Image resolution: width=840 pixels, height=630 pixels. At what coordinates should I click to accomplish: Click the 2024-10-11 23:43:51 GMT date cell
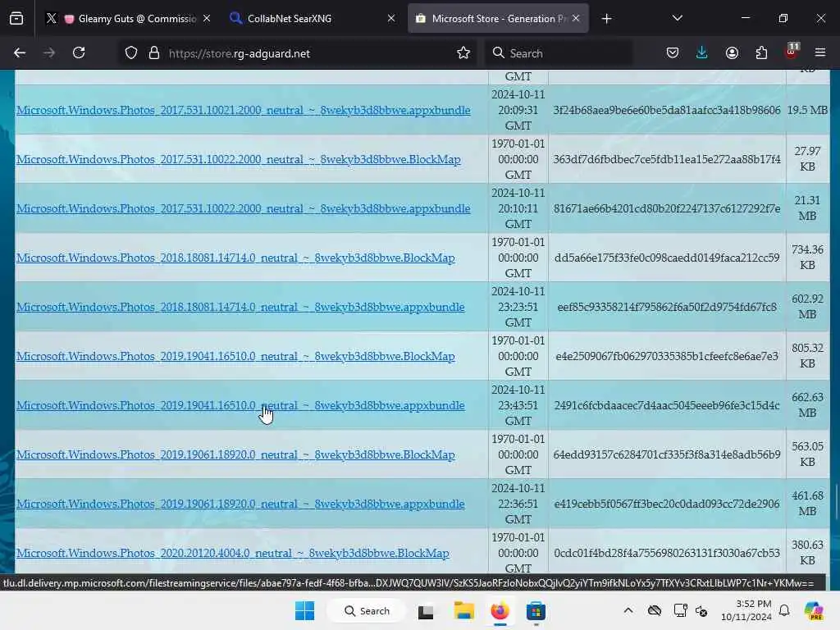[x=518, y=405]
